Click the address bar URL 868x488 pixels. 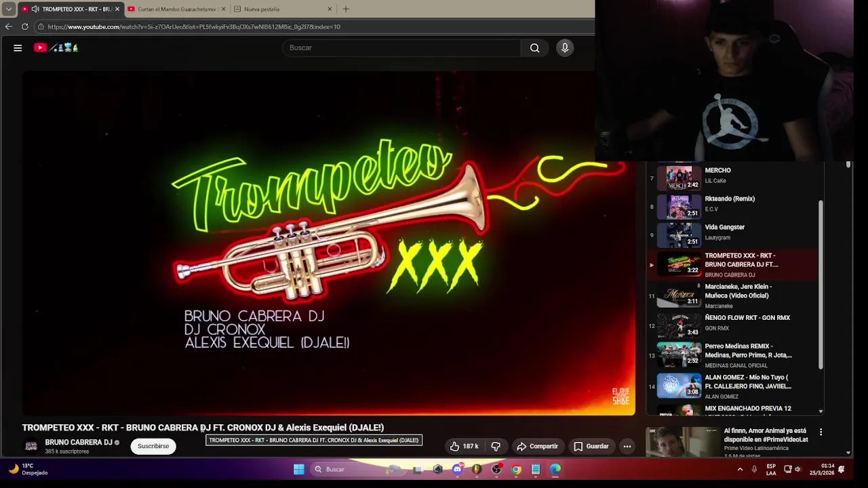point(194,26)
